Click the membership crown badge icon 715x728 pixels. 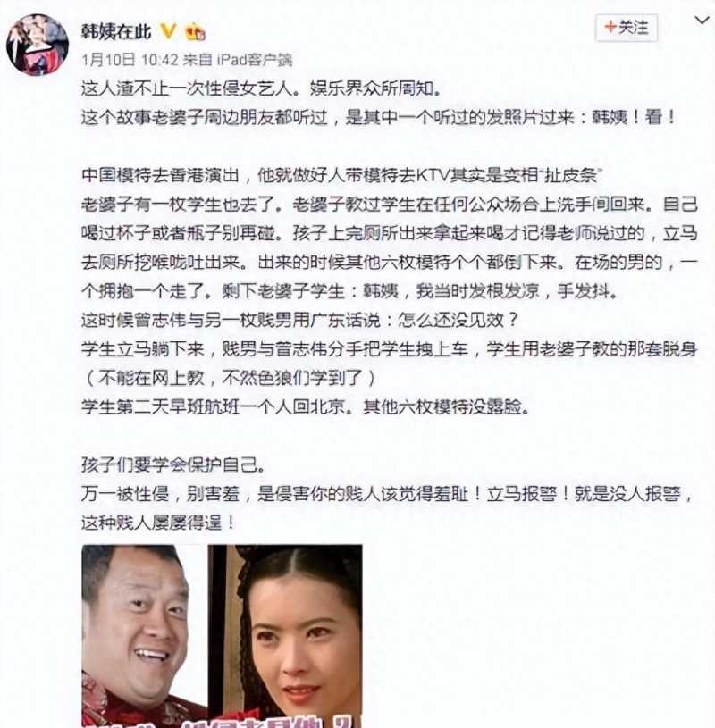pos(195,31)
